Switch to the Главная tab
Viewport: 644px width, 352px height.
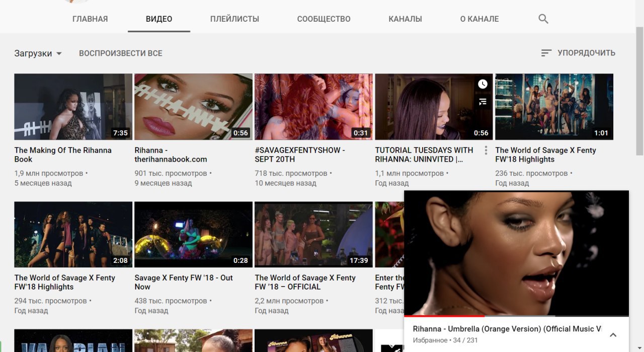[90, 19]
